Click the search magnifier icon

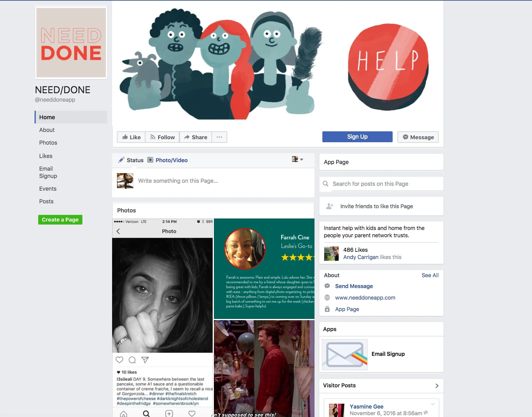(326, 184)
